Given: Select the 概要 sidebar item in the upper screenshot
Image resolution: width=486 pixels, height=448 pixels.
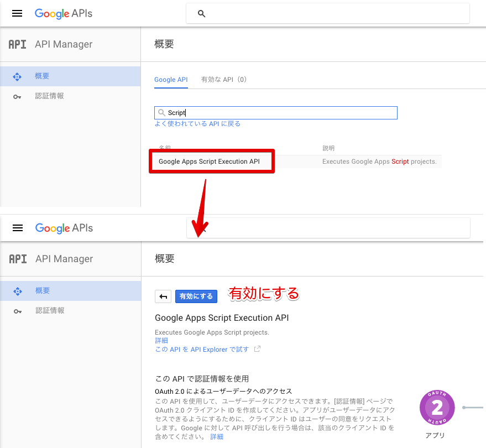Looking at the screenshot, I should point(70,76).
